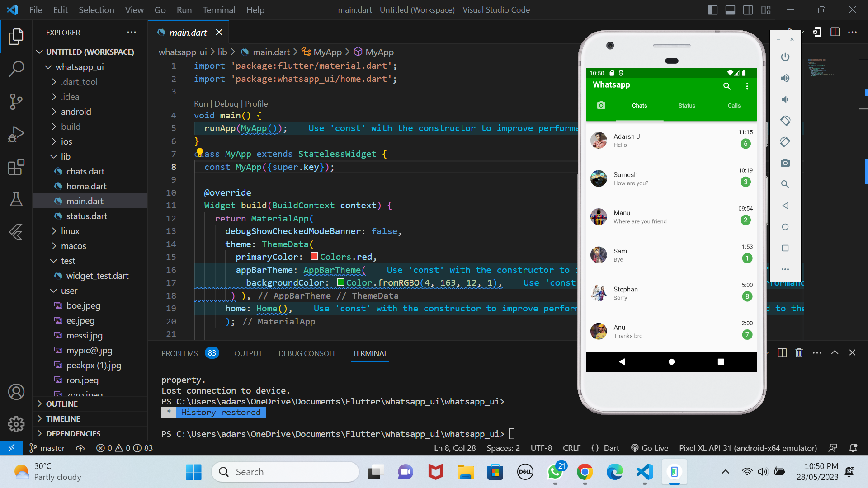Tap camera icon in Whatsapp tab bar

click(601, 105)
